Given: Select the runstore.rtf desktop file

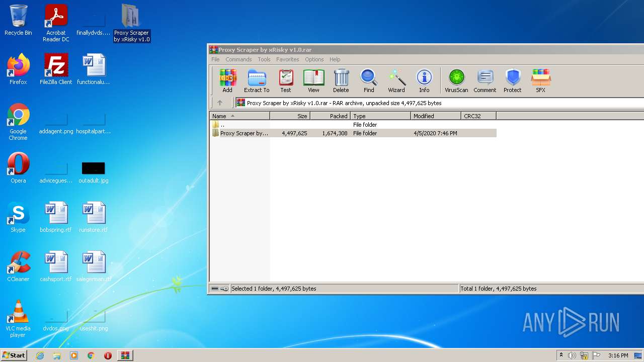Looking at the screenshot, I should 94,217.
